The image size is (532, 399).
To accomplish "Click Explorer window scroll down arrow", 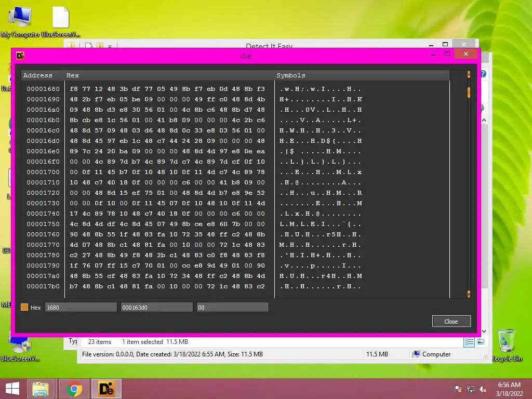I will coord(484,331).
